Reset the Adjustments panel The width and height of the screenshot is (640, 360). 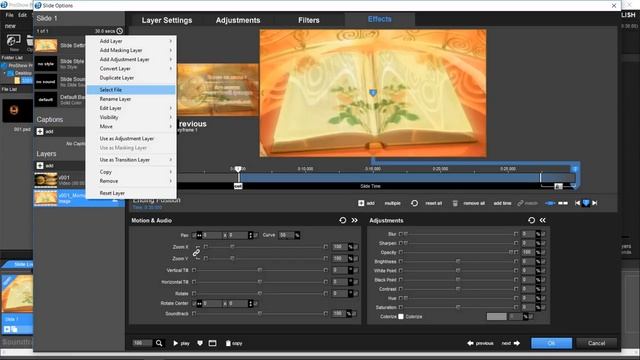click(x=531, y=220)
